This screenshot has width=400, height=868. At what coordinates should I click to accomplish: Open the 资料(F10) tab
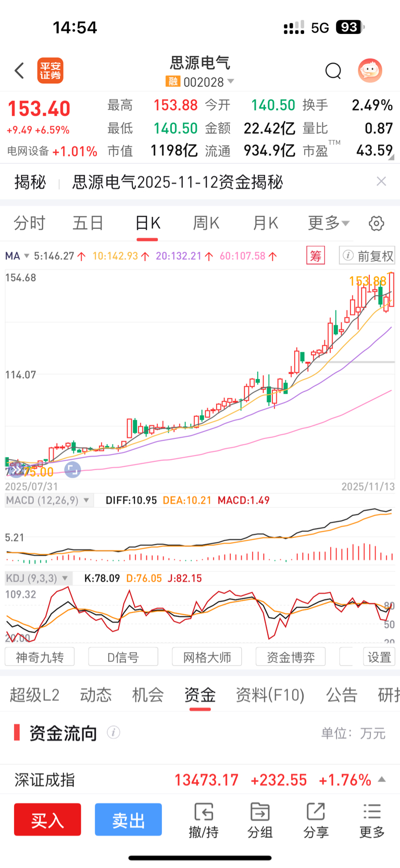pos(270,695)
